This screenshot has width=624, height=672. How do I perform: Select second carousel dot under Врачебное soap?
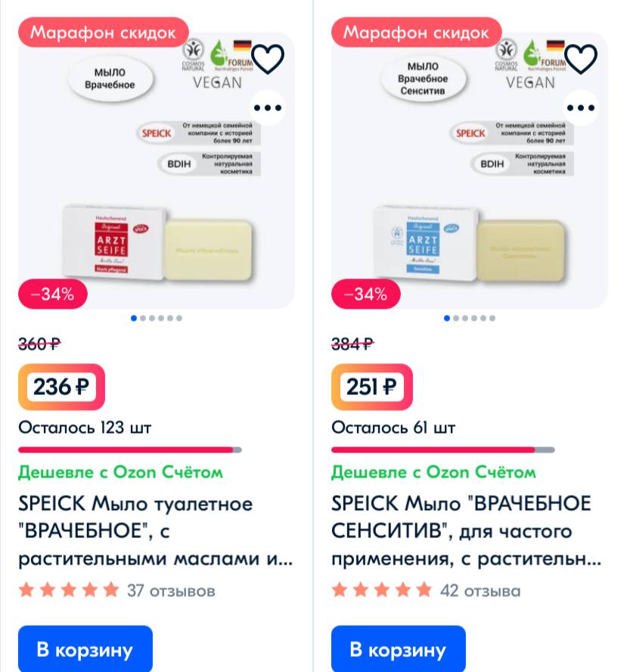point(143,318)
